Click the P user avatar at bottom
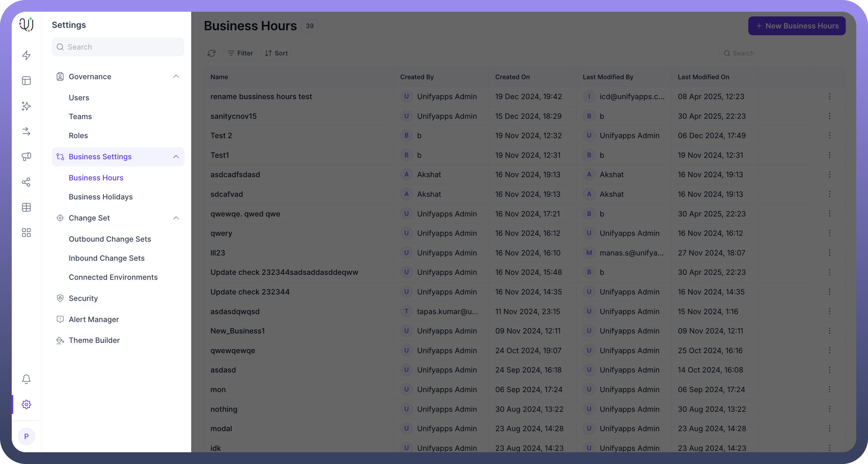 (x=26, y=436)
